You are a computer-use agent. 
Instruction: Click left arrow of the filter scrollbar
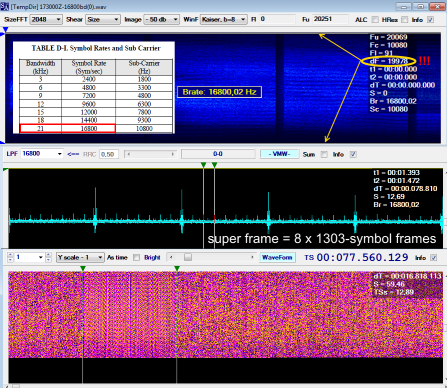pos(128,154)
